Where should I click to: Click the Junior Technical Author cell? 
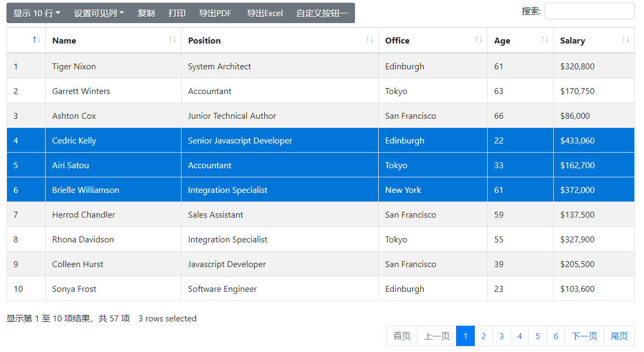coord(279,116)
